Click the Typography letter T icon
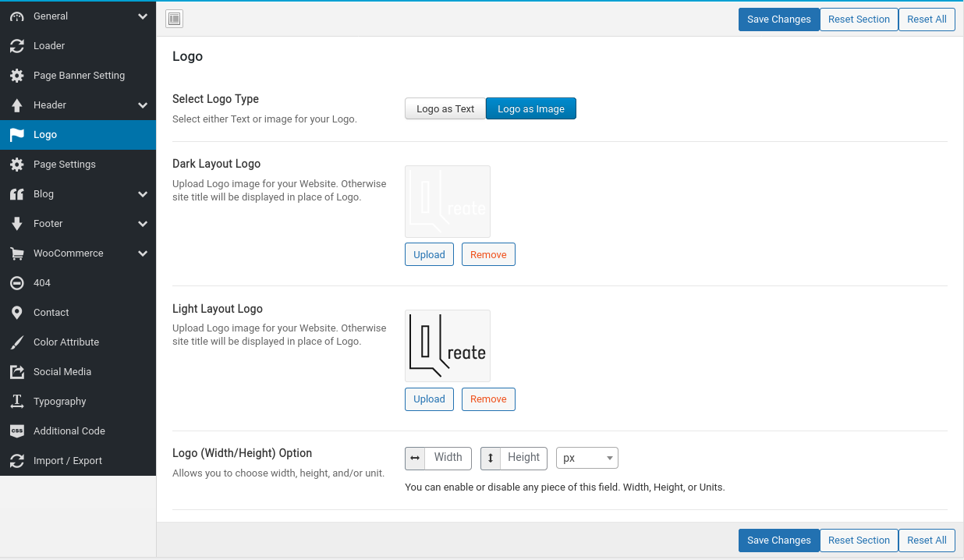This screenshot has height=560, width=964. tap(16, 402)
